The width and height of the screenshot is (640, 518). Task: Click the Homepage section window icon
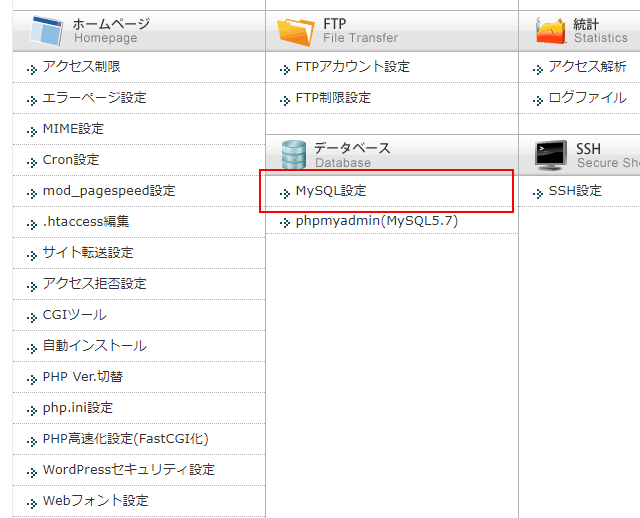pos(46,31)
